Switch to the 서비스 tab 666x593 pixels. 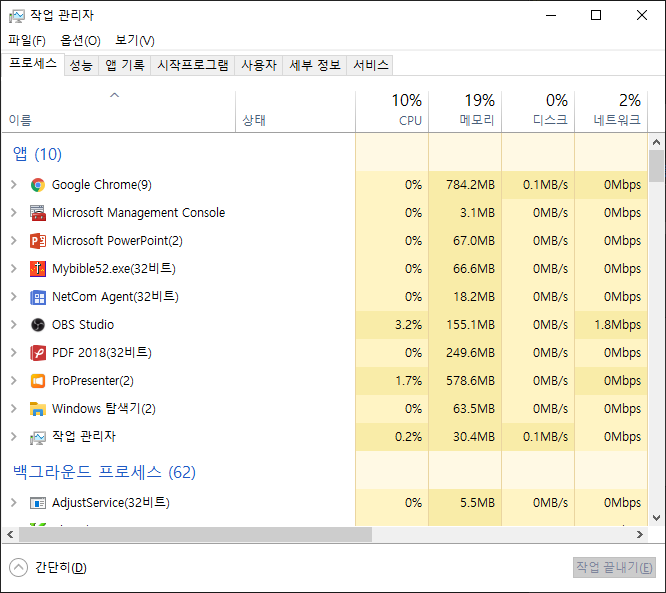(370, 65)
